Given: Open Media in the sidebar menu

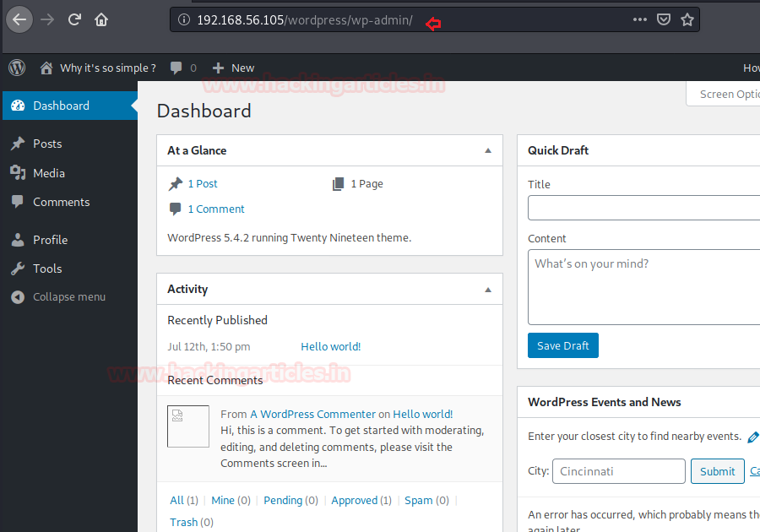Looking at the screenshot, I should coord(48,173).
